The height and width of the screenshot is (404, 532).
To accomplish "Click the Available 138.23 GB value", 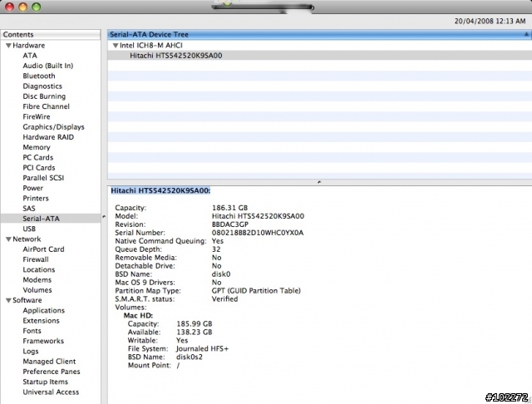I will (x=194, y=332).
